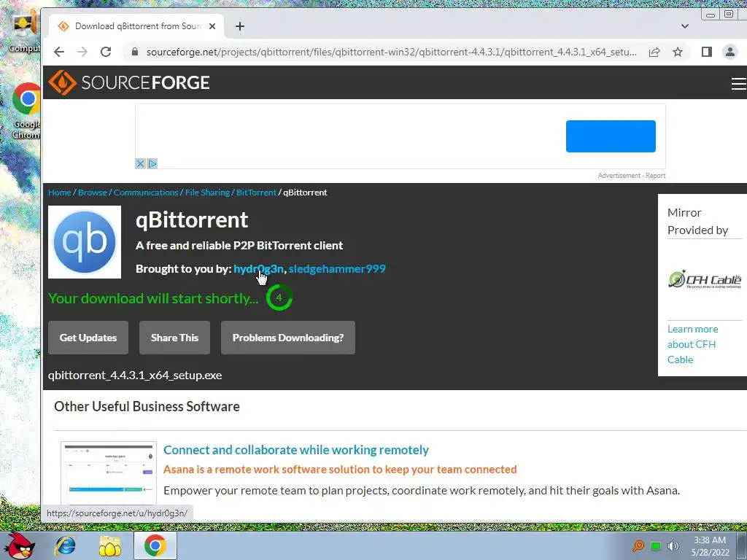The image size is (747, 560).
Task: Open the folder icon in the taskbar
Action: click(110, 546)
